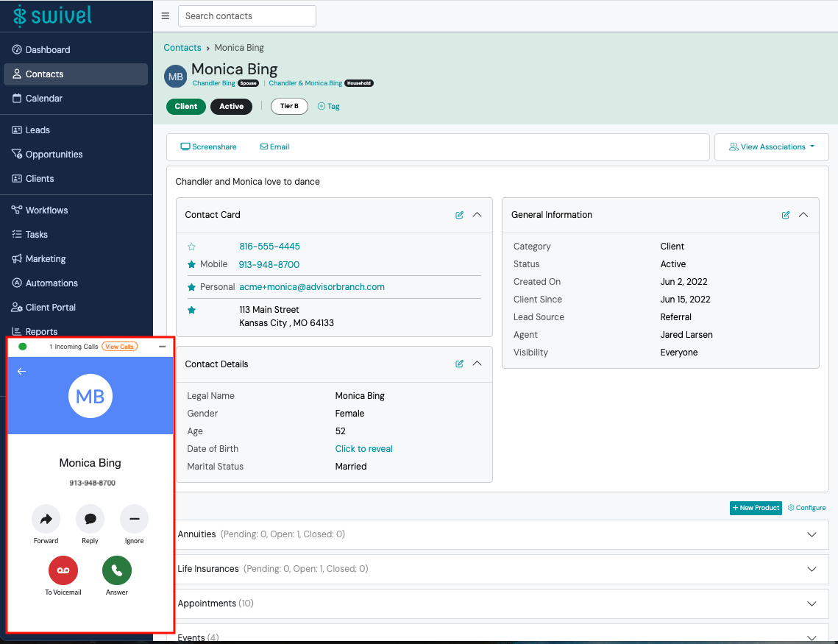Open Tasks in the sidebar
The height and width of the screenshot is (644, 838).
(x=76, y=235)
